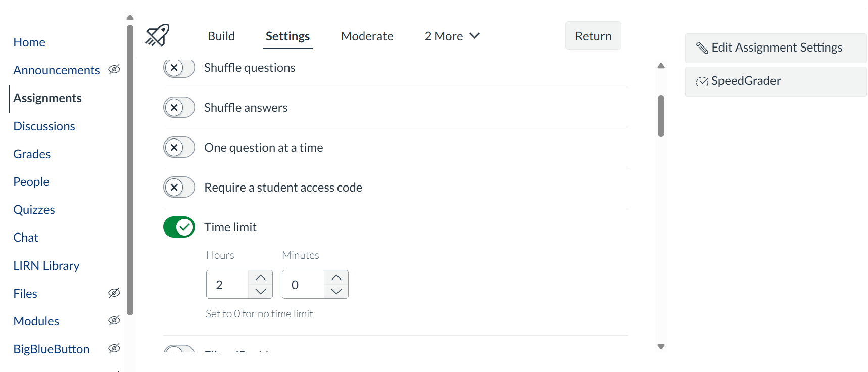The height and width of the screenshot is (372, 868).
Task: Enable the Shuffle answers toggle
Action: tap(179, 107)
